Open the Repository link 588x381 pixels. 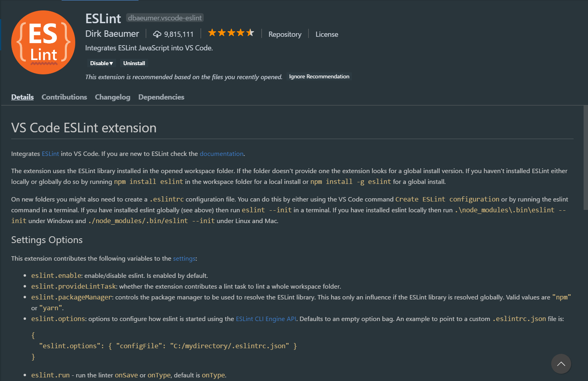point(285,34)
